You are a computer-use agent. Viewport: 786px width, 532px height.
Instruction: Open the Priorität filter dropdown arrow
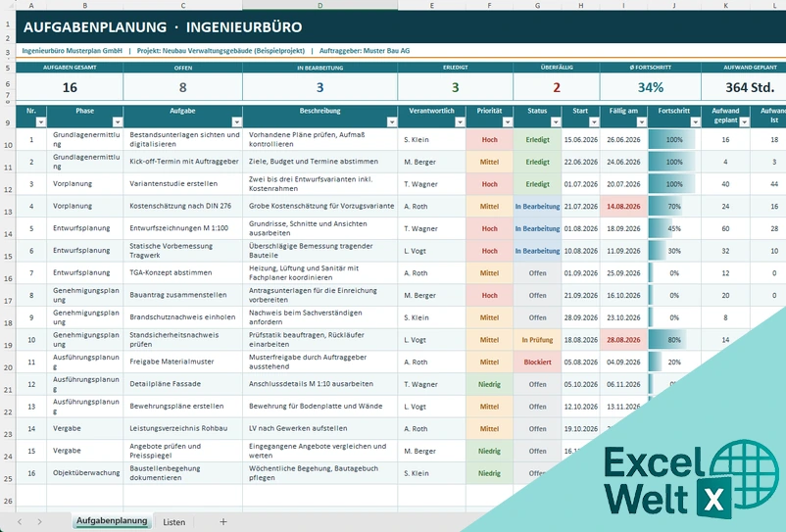508,121
